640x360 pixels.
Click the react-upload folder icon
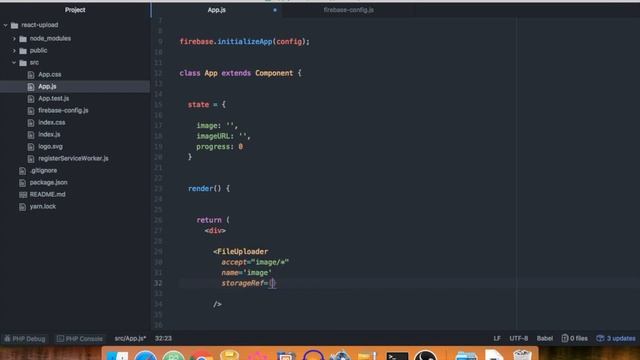[x=15, y=25]
